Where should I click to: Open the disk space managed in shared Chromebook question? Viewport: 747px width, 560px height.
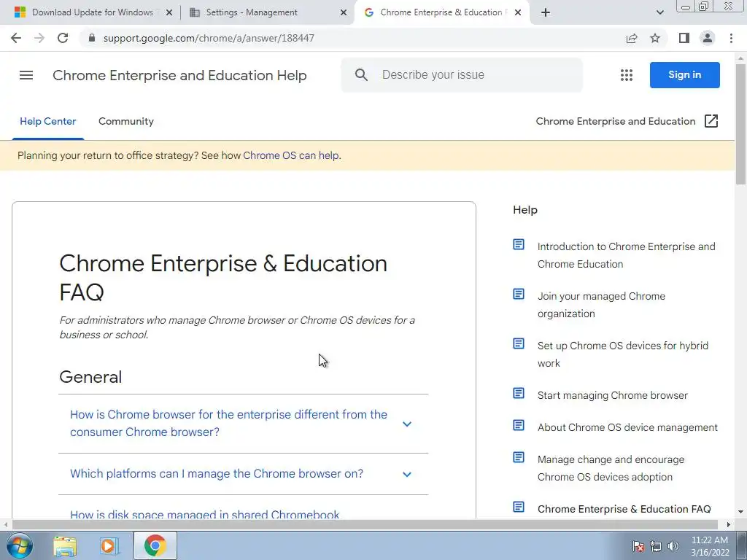205,514
